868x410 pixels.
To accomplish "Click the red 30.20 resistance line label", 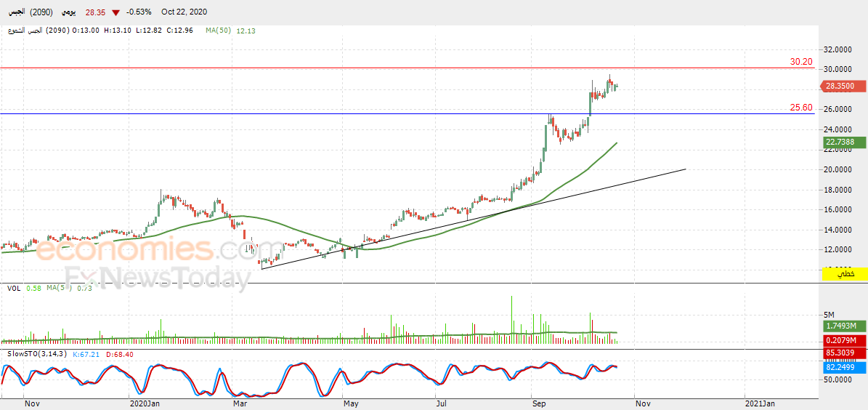I will [801, 62].
